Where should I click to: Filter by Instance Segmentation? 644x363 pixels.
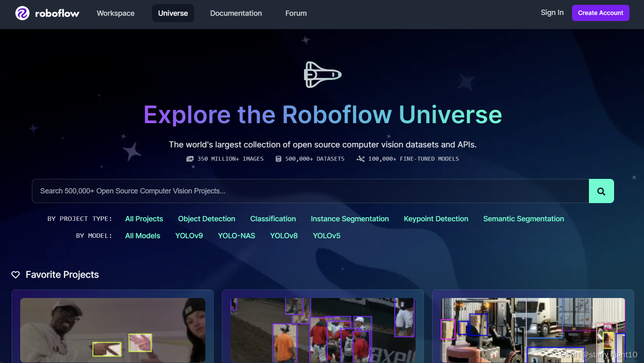(x=350, y=219)
